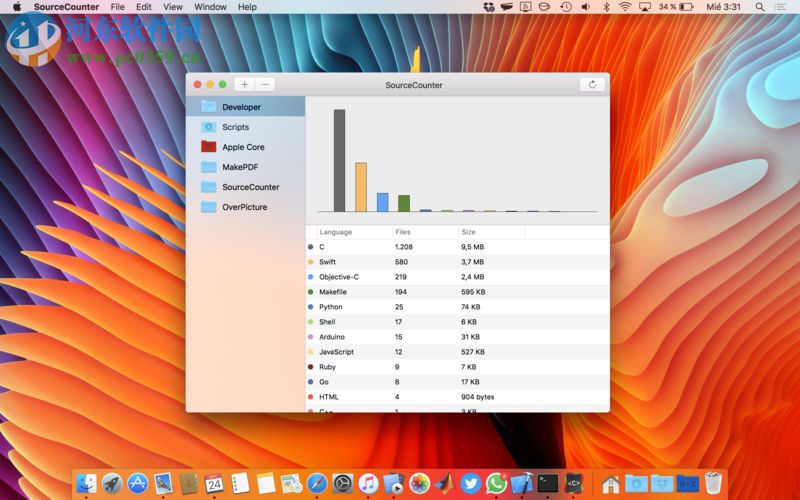Select the "Makefile" language row
Screen dimensions: 800x500
coord(458,292)
